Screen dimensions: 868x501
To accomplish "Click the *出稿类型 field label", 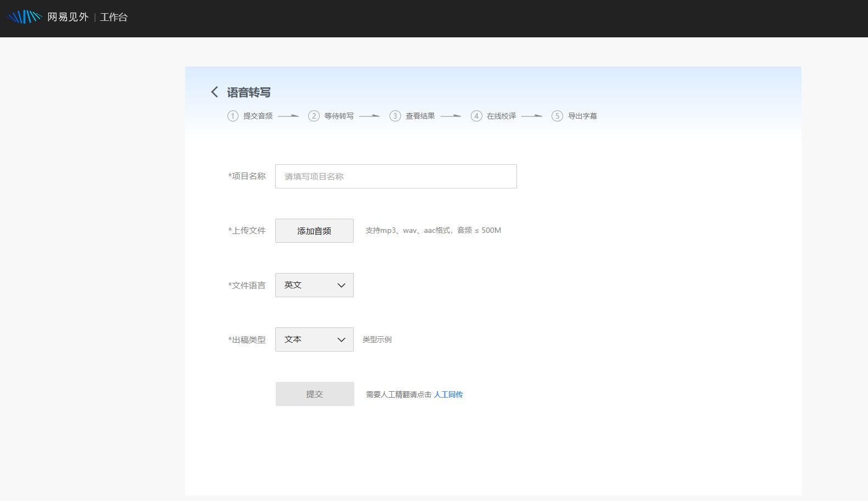I will pyautogui.click(x=247, y=339).
